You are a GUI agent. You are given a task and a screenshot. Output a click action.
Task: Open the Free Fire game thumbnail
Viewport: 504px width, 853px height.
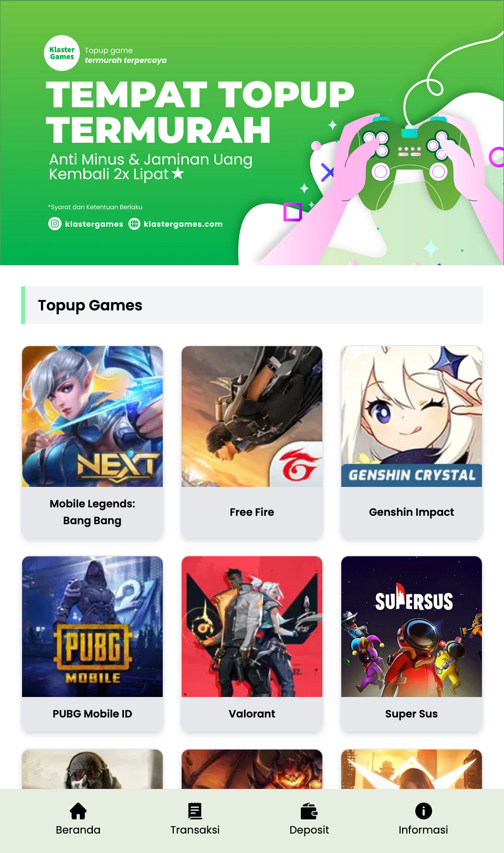(252, 417)
